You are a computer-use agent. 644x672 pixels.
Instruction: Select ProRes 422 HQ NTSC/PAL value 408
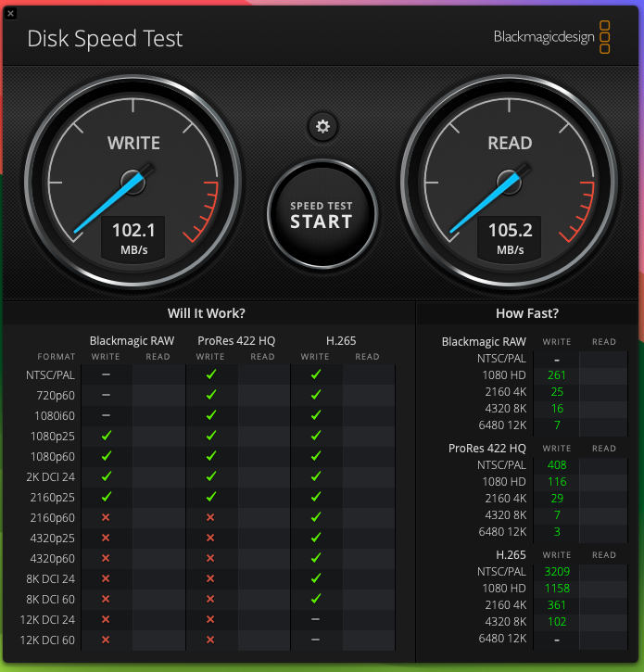[557, 465]
